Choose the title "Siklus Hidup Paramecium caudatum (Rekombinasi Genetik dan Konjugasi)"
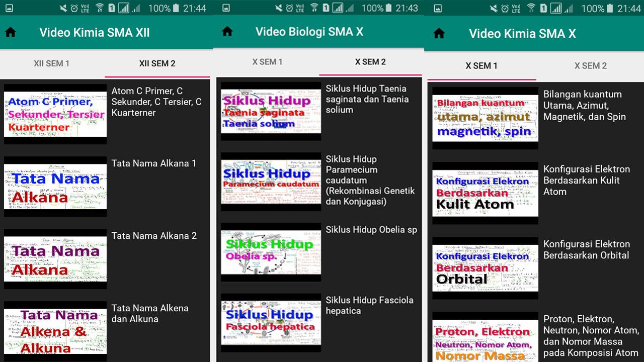644x362 pixels. point(370,180)
